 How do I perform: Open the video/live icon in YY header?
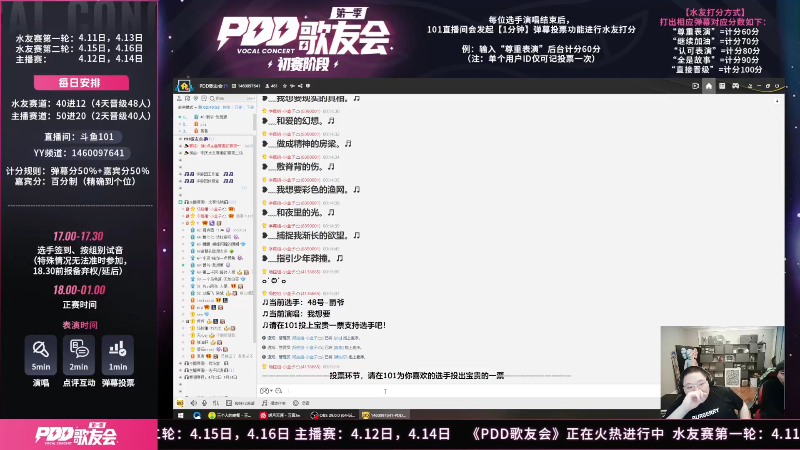click(x=695, y=86)
